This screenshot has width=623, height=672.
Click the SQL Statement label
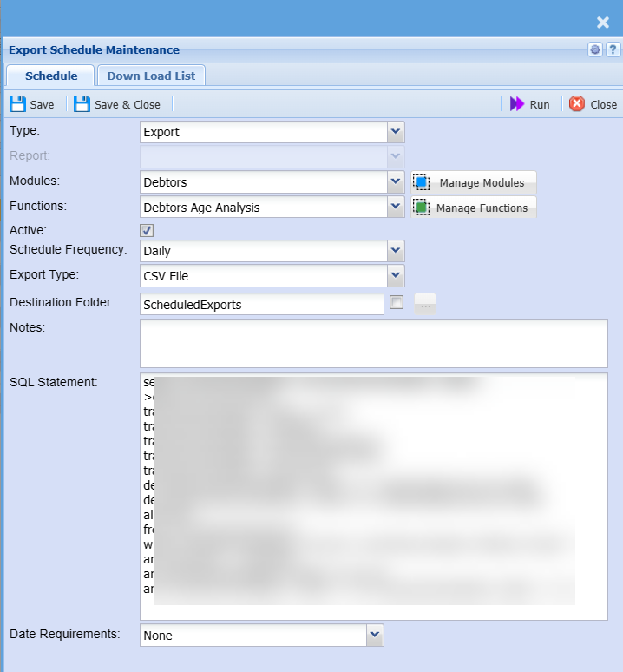(x=54, y=382)
